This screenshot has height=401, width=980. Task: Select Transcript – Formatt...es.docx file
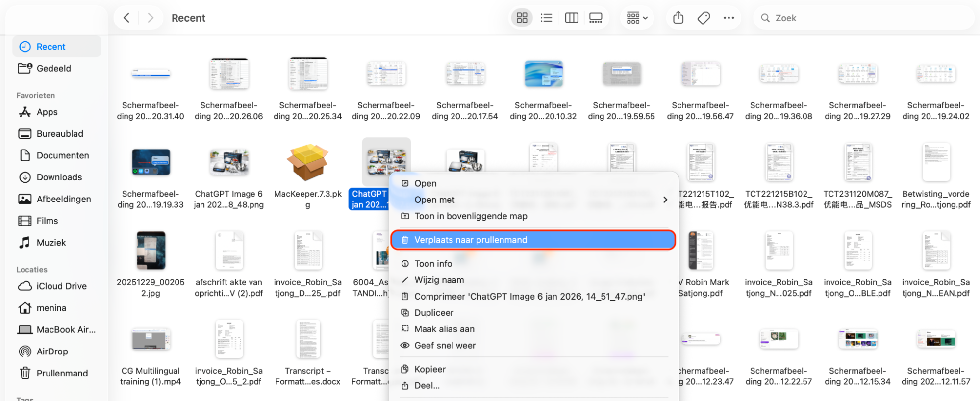click(308, 339)
